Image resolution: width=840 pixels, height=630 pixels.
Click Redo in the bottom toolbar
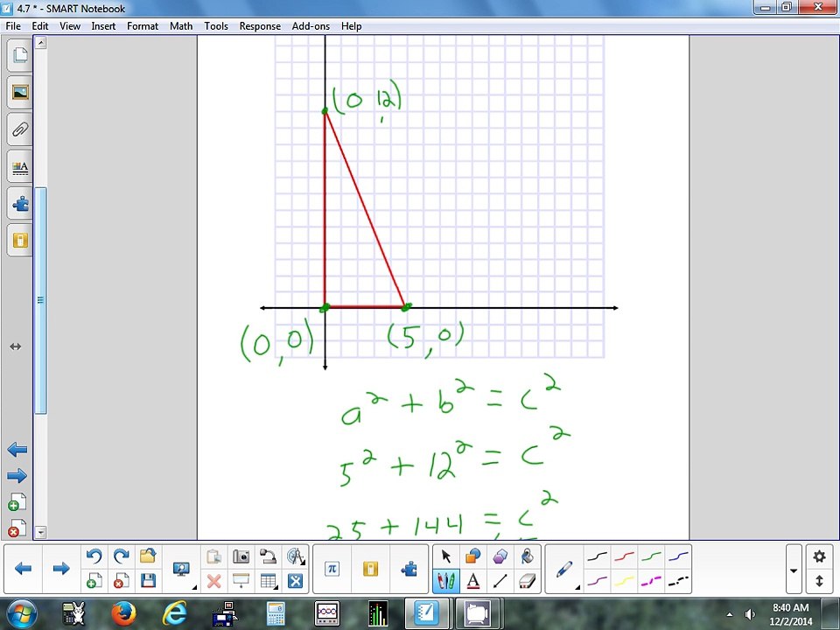(121, 556)
